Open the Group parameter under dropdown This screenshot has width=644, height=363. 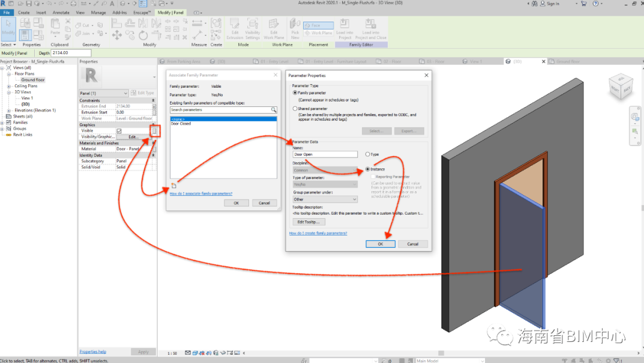[325, 199]
